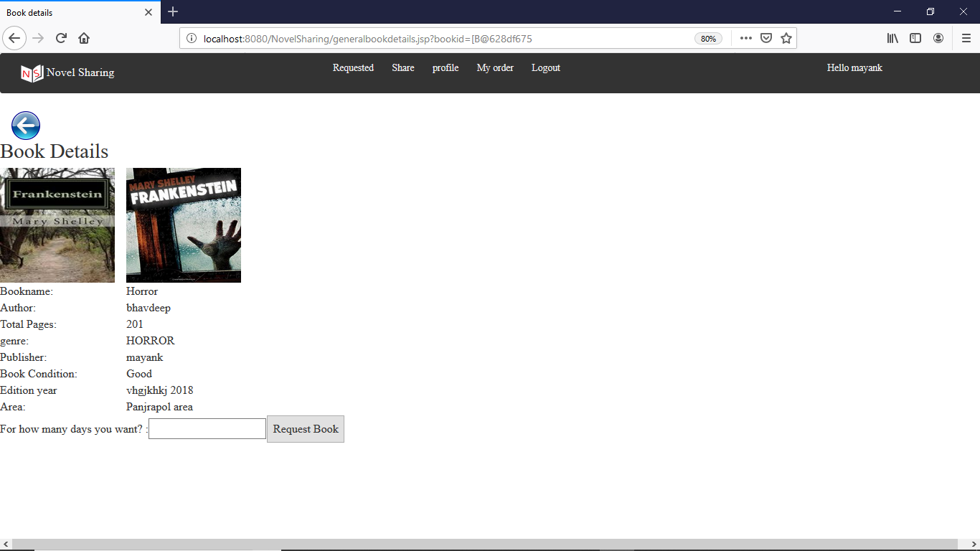The image size is (980, 551).
Task: Reload the page with refresh icon
Action: pos(62,38)
